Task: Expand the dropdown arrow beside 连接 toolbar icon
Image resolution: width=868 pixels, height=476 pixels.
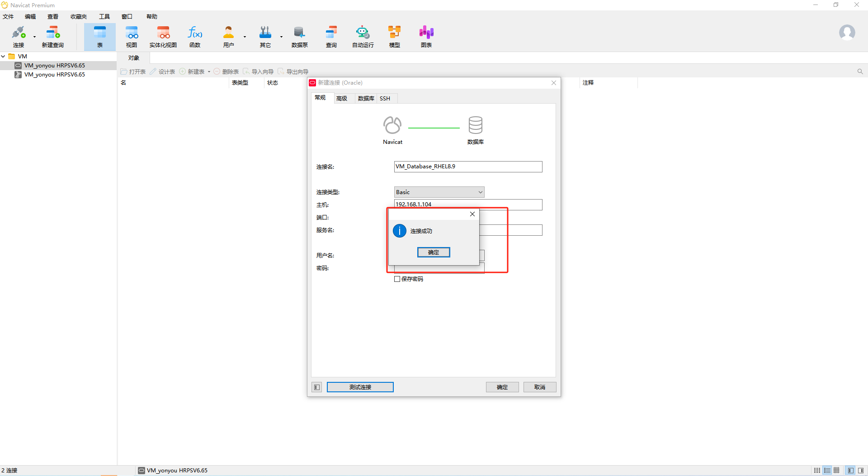Action: (x=34, y=37)
